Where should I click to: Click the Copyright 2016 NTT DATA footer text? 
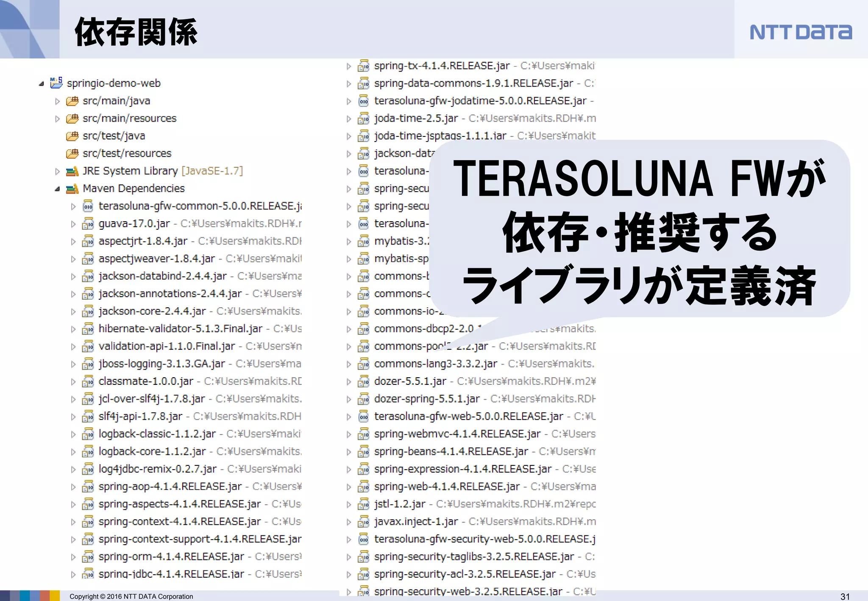131,596
